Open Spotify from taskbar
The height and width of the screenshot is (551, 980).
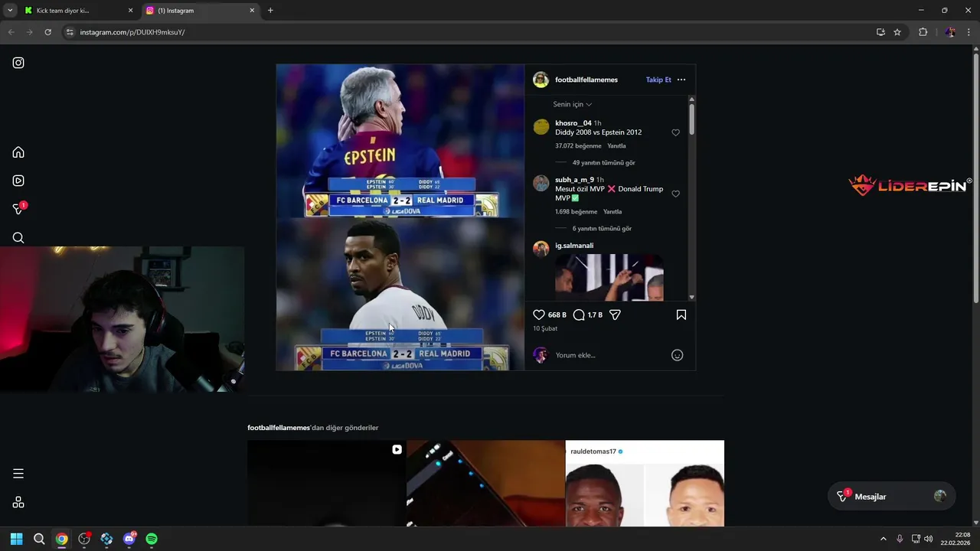click(x=152, y=539)
